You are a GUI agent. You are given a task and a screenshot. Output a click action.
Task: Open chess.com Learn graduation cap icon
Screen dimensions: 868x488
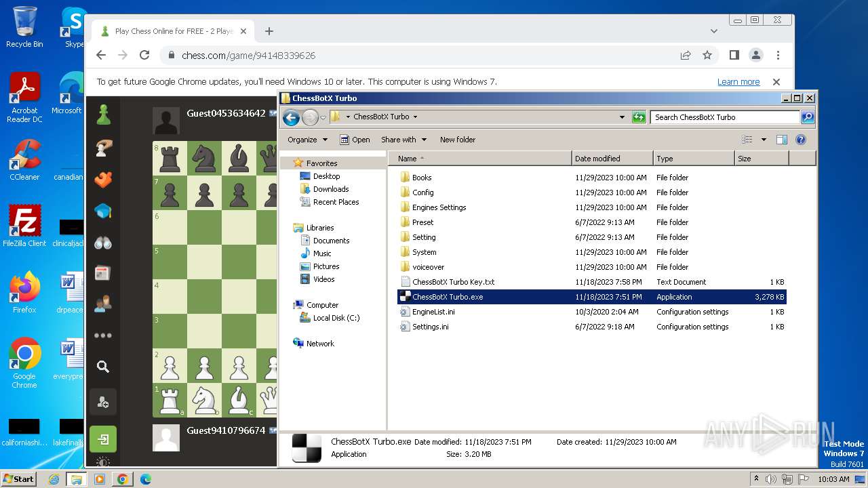[x=103, y=211]
